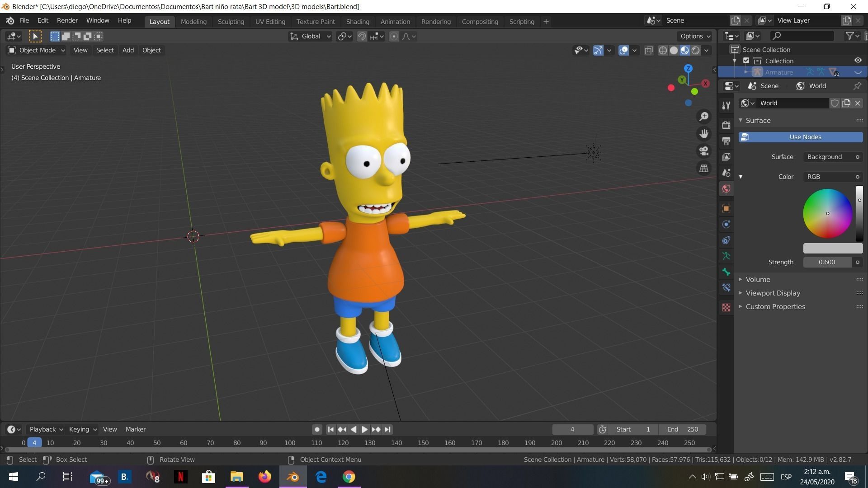Click the X axis on navigation gizmo
This screenshot has width=868, height=488.
705,83
